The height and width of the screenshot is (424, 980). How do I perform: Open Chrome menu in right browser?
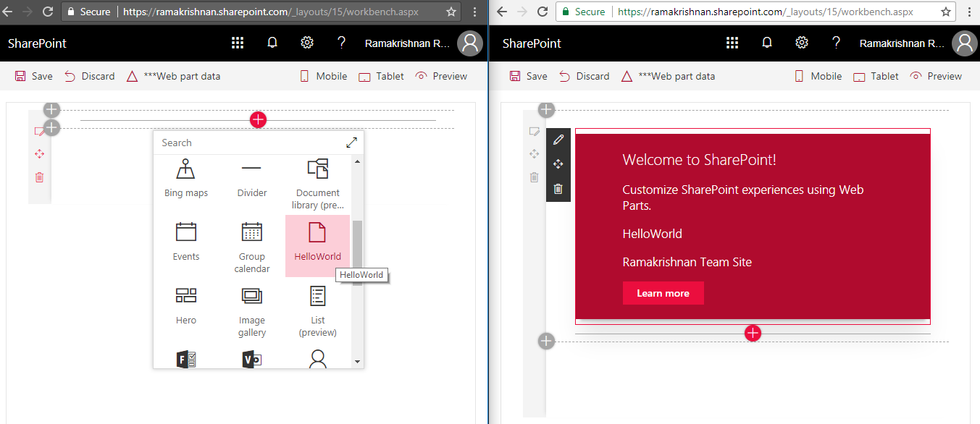pos(969,12)
